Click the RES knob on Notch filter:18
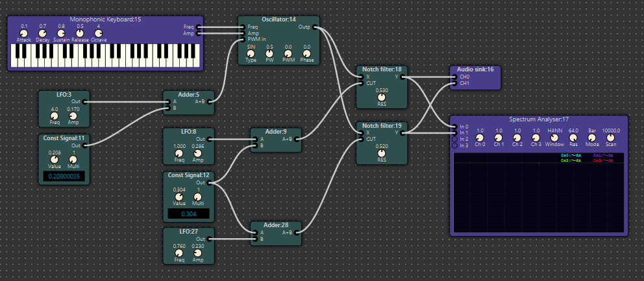 (382, 98)
